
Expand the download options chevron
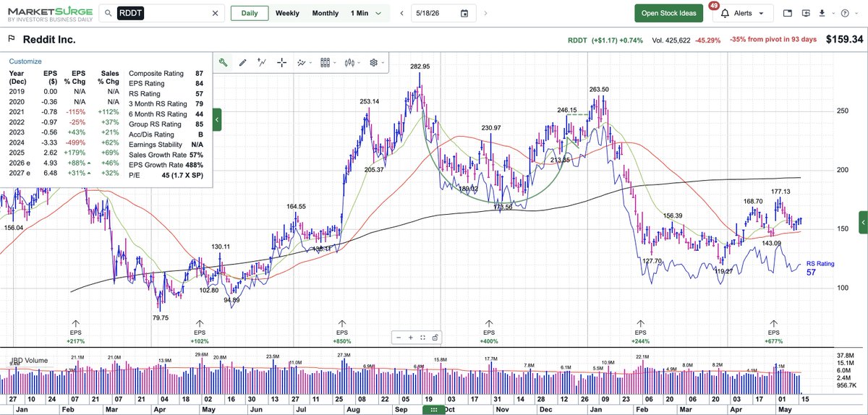832,13
